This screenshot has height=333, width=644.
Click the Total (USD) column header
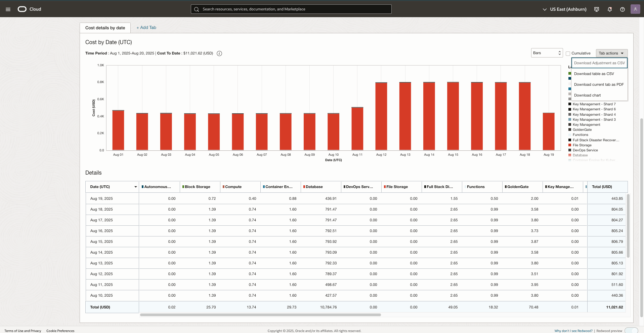coord(607,187)
